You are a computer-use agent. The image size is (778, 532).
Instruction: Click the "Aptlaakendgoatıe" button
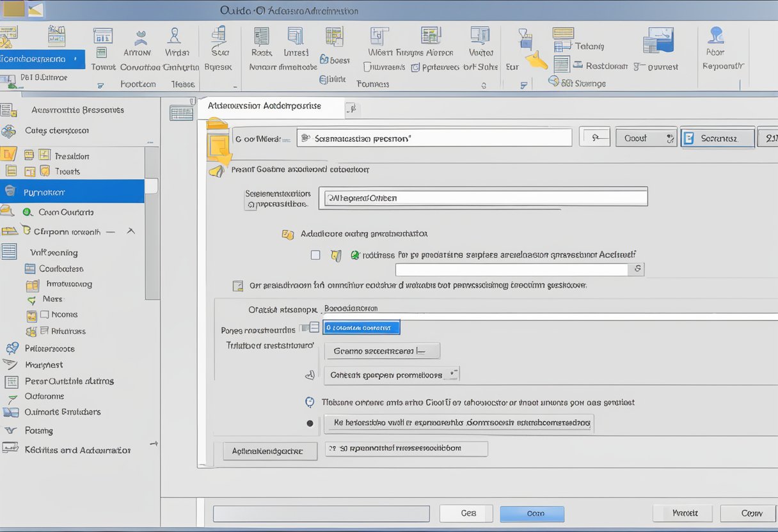[270, 451]
